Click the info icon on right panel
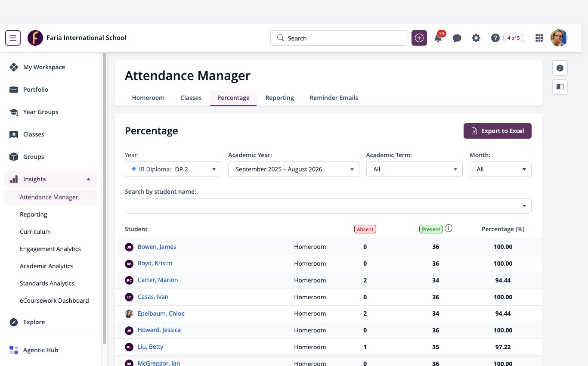Screen dimensions: 588x366 (x=560, y=68)
